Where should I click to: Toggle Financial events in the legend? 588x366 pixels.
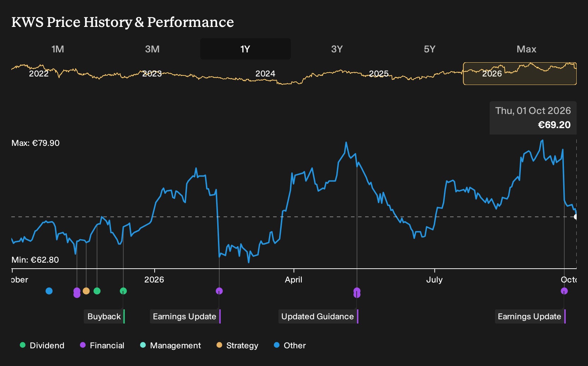click(102, 345)
